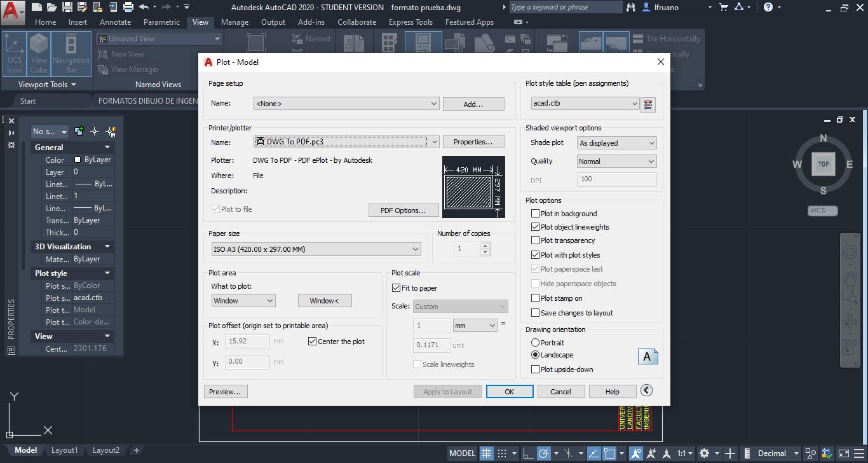
Task: Toggle the grid display in status bar
Action: [486, 453]
